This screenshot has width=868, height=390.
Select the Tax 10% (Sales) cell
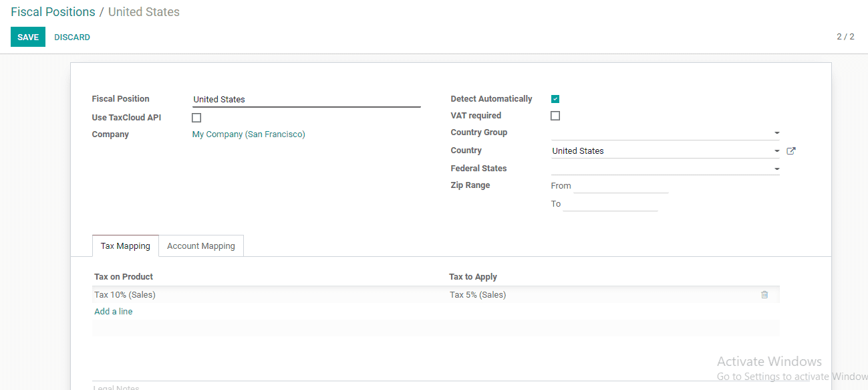pyautogui.click(x=125, y=295)
